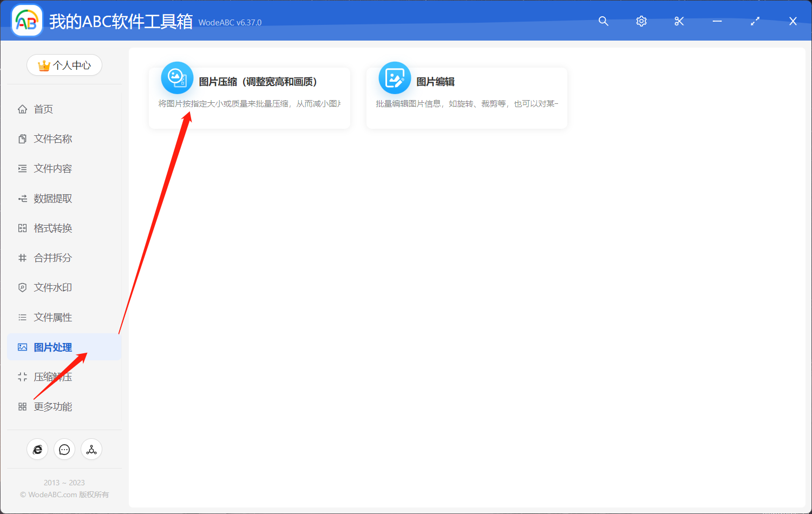The height and width of the screenshot is (514, 812).
Task: Open 文件属性 section
Action: point(64,317)
